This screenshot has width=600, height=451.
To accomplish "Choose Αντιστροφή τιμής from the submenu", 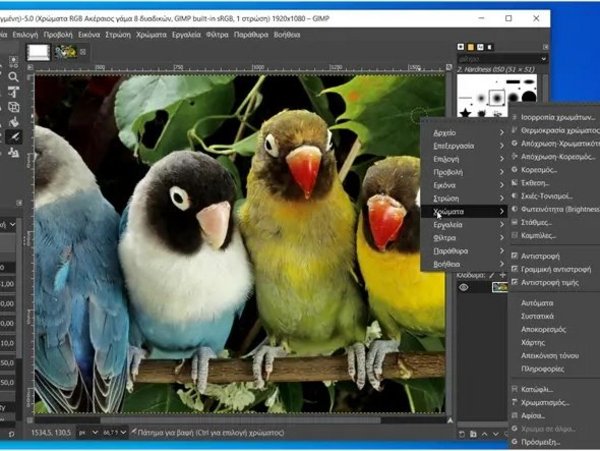I will click(548, 283).
